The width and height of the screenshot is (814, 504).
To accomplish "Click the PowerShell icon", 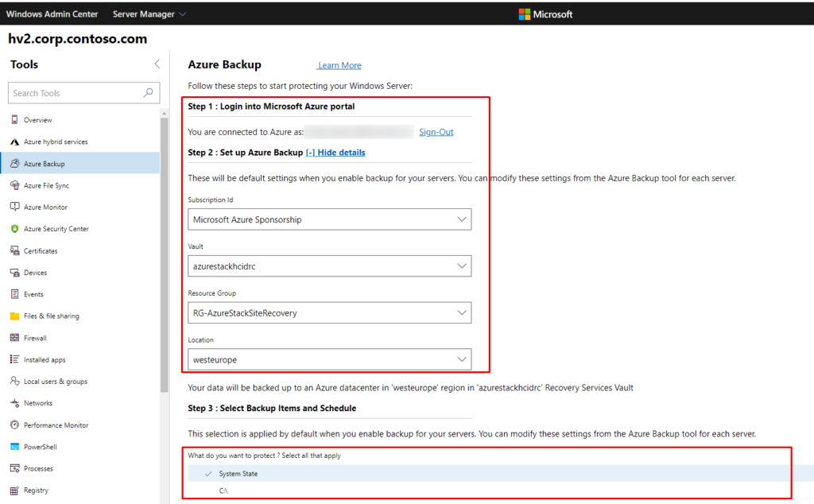I will pyautogui.click(x=14, y=447).
